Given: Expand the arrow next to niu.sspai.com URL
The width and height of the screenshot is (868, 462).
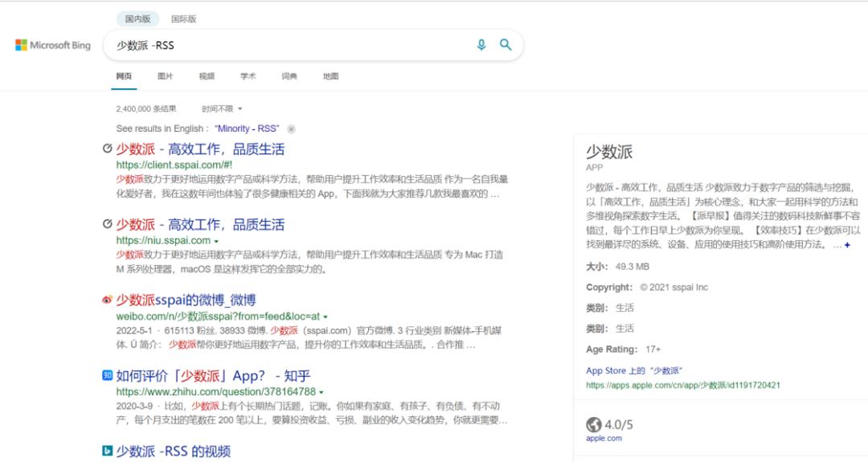Looking at the screenshot, I should [216, 241].
